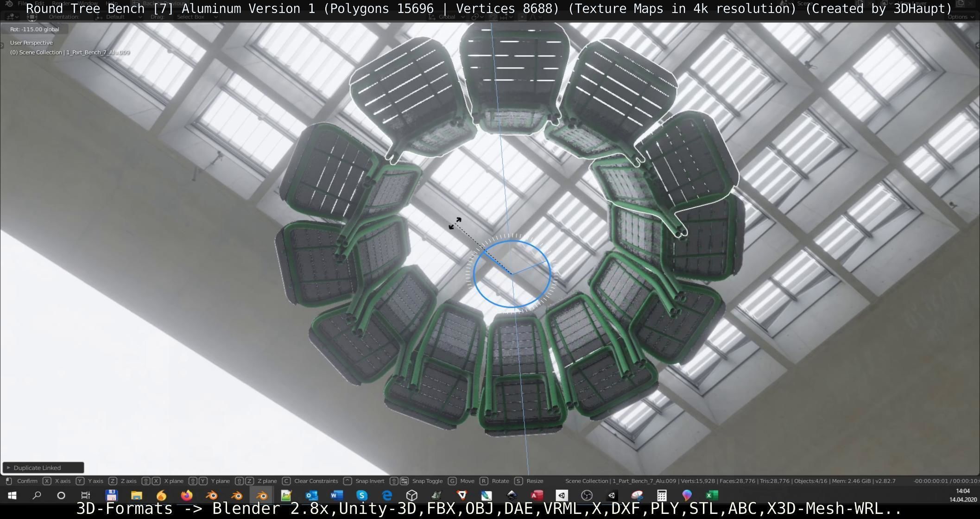
Task: Open the Drag Select Box dropdown
Action: (196, 17)
